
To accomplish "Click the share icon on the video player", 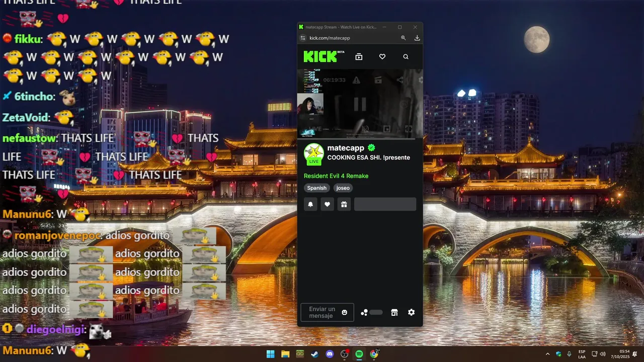I will pyautogui.click(x=399, y=80).
